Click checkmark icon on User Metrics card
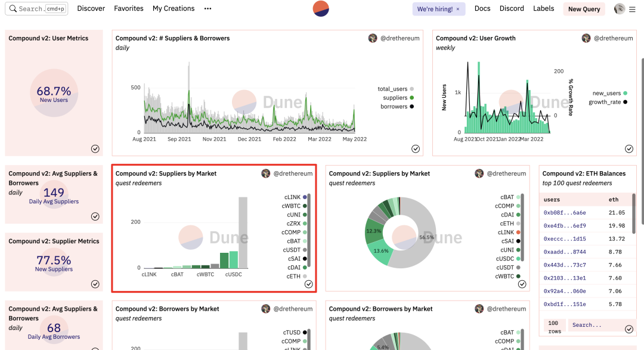644x350 pixels. (x=95, y=148)
